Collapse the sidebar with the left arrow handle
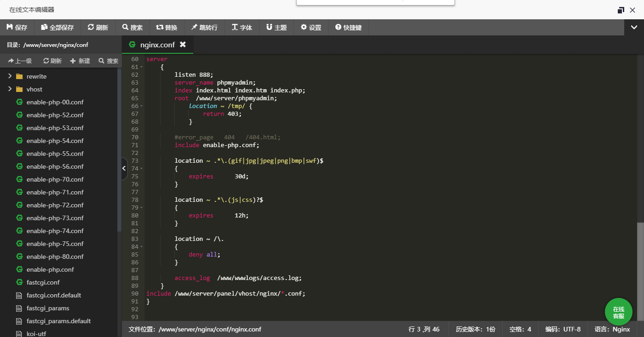 click(x=124, y=169)
